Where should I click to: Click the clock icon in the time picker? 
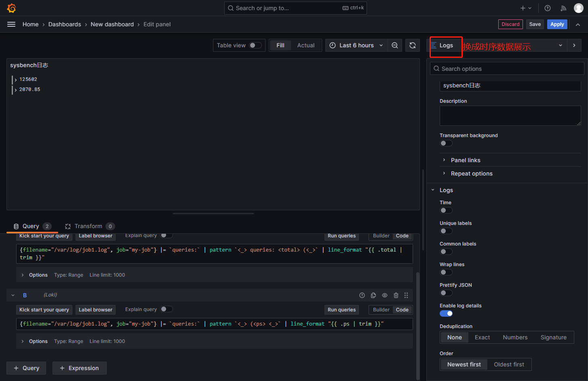coord(333,45)
